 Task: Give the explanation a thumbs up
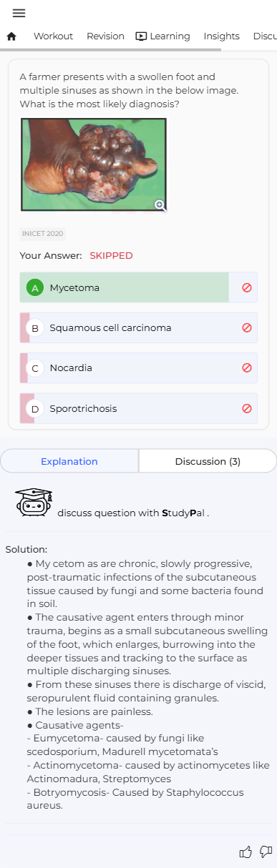[x=246, y=852]
